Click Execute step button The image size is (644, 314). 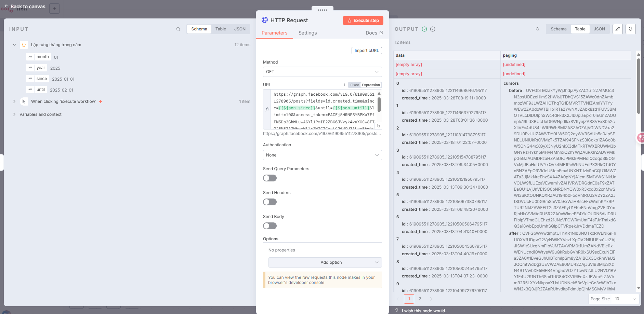[363, 21]
